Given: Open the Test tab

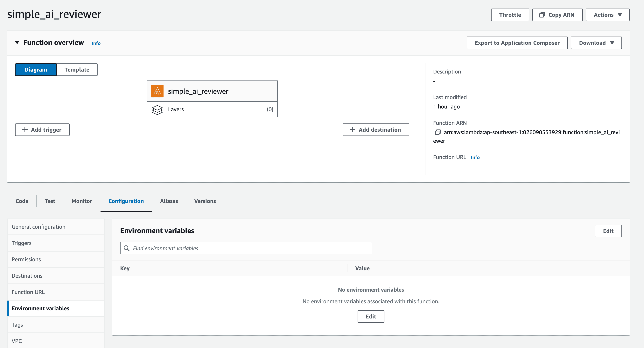Looking at the screenshot, I should point(50,201).
